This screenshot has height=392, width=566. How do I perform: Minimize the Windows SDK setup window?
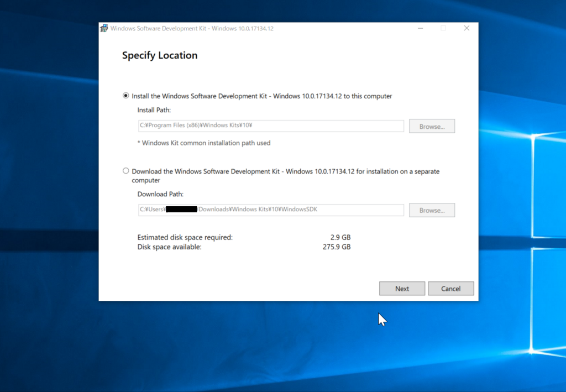point(420,28)
